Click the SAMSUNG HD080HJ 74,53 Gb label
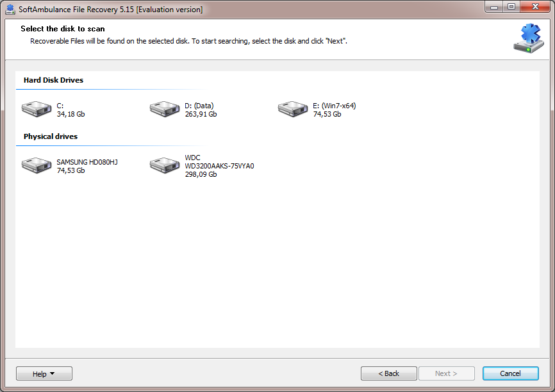This screenshot has width=555, height=392. pyautogui.click(x=87, y=166)
